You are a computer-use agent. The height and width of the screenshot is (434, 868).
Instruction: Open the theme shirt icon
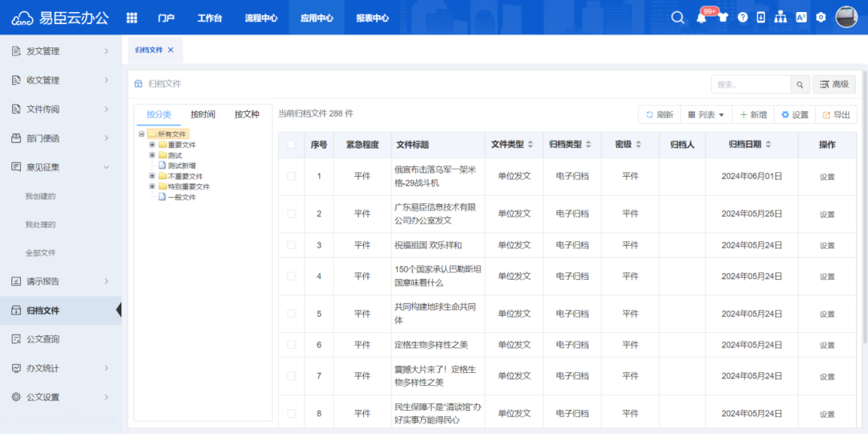[723, 18]
